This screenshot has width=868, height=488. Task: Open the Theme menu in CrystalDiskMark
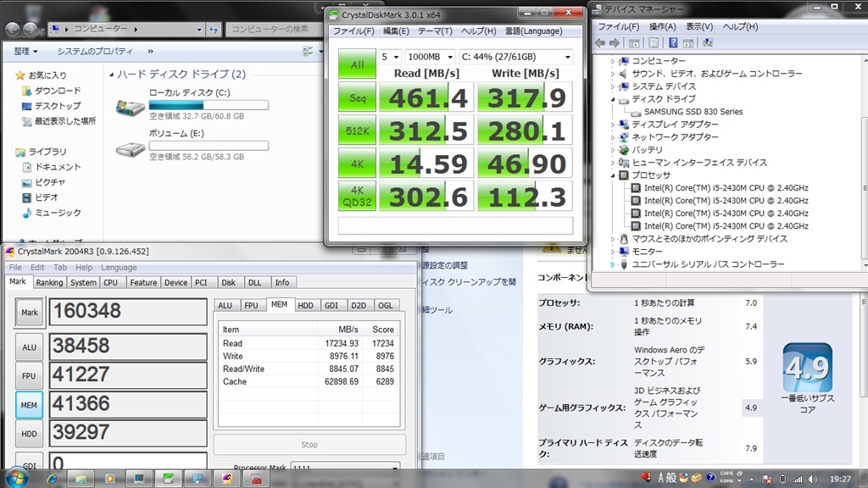[x=435, y=31]
